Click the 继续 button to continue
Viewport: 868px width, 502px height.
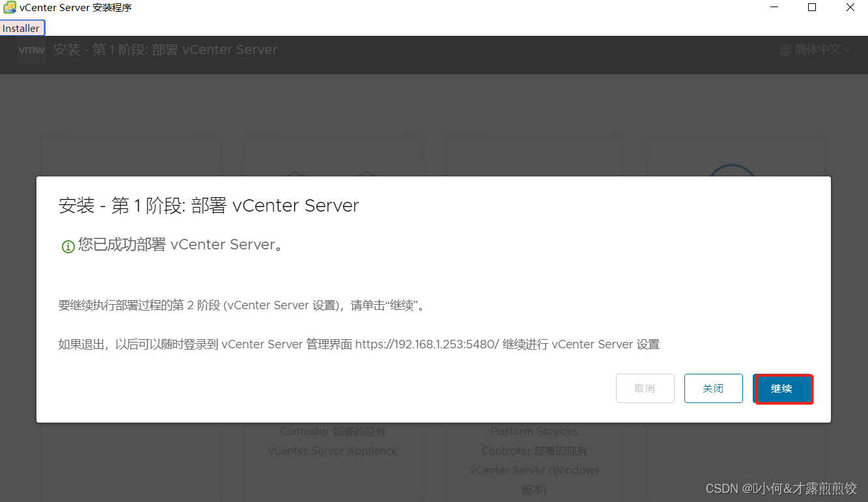tap(782, 389)
